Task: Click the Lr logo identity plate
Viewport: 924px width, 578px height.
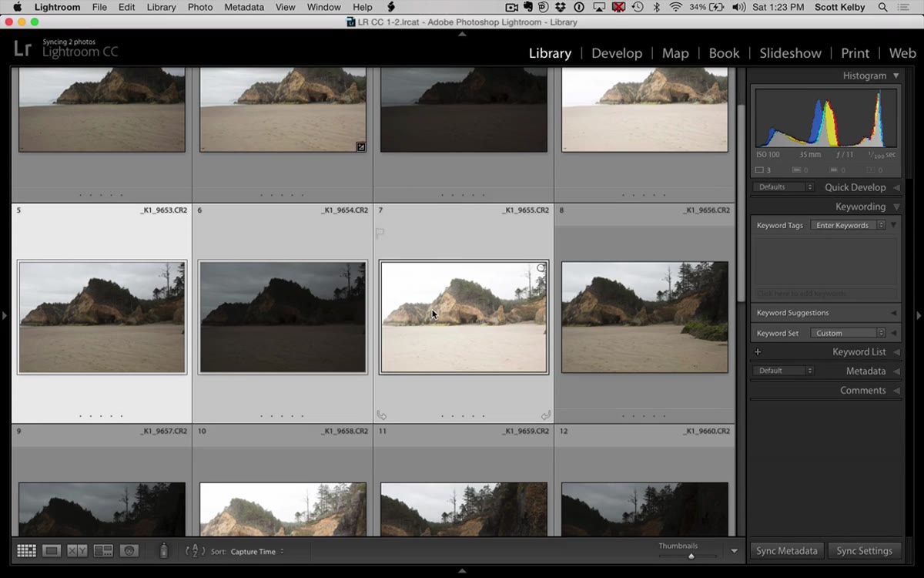Action: pos(23,49)
